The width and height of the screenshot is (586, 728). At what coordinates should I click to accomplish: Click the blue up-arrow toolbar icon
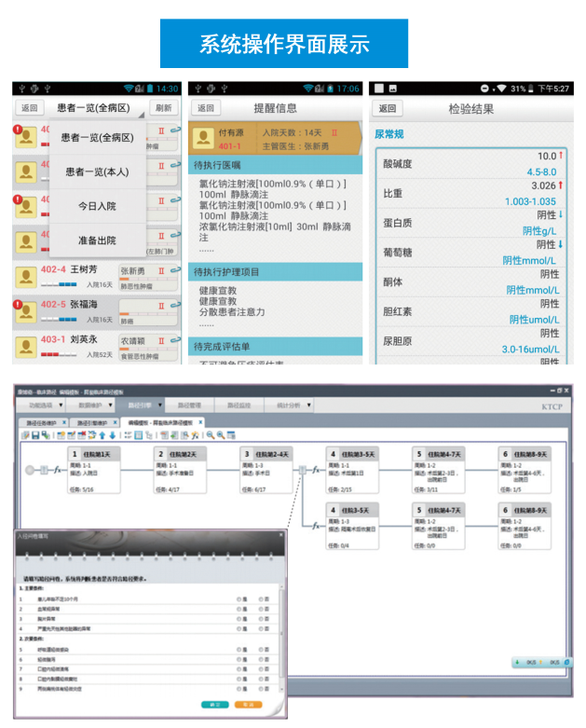point(102,434)
